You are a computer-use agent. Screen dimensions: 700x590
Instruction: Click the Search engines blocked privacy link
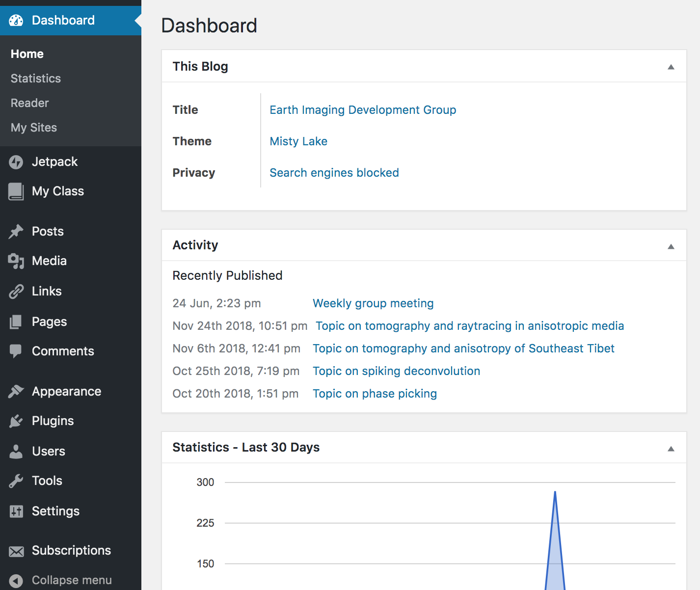(334, 173)
